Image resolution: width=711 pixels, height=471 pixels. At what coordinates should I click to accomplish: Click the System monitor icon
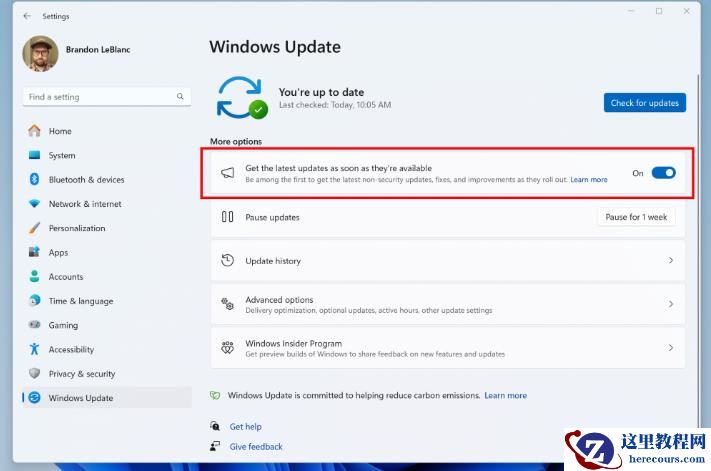click(34, 155)
